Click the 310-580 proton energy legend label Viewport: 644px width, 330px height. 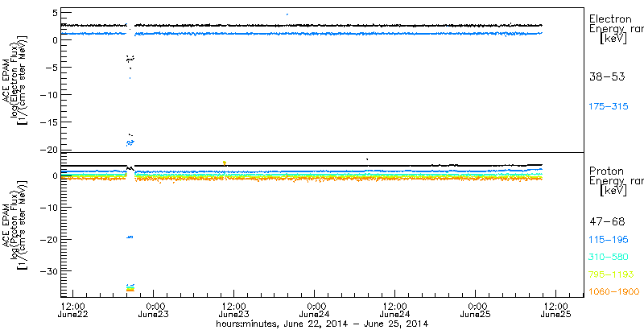609,258
